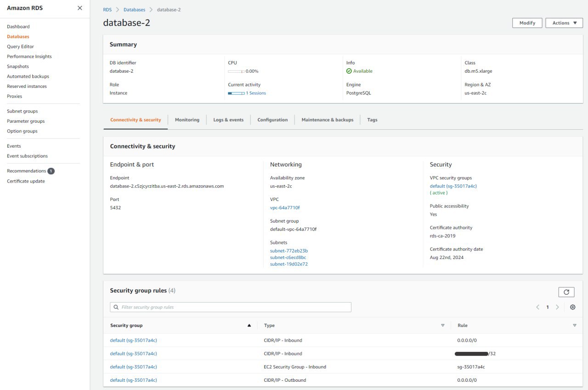
Task: Open Reserved instances
Action: (27, 86)
